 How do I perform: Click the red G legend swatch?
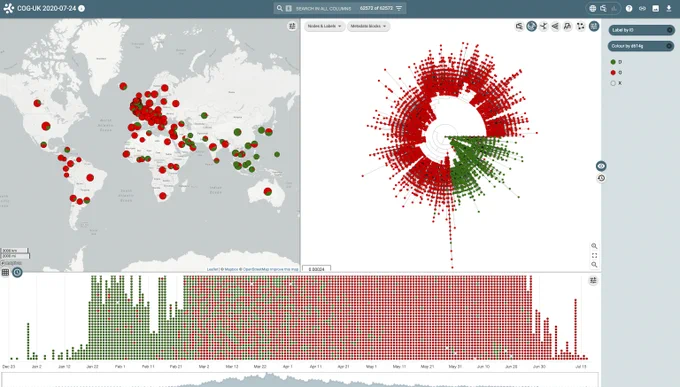(613, 72)
